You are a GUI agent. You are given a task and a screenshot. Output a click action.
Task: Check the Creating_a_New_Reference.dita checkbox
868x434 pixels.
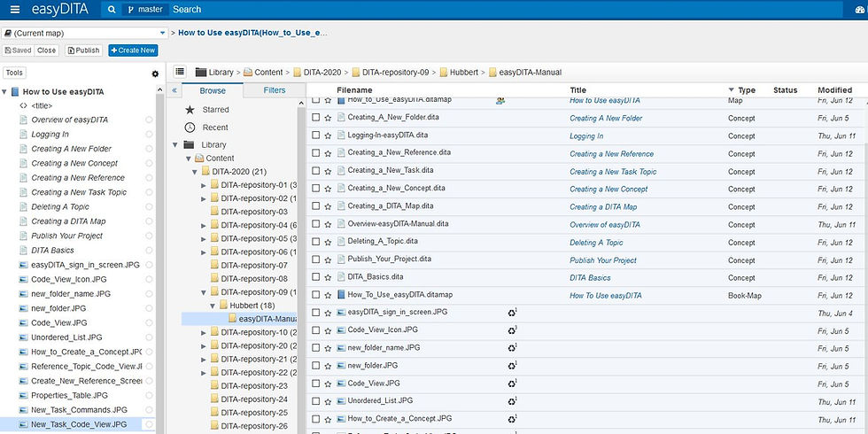point(315,153)
